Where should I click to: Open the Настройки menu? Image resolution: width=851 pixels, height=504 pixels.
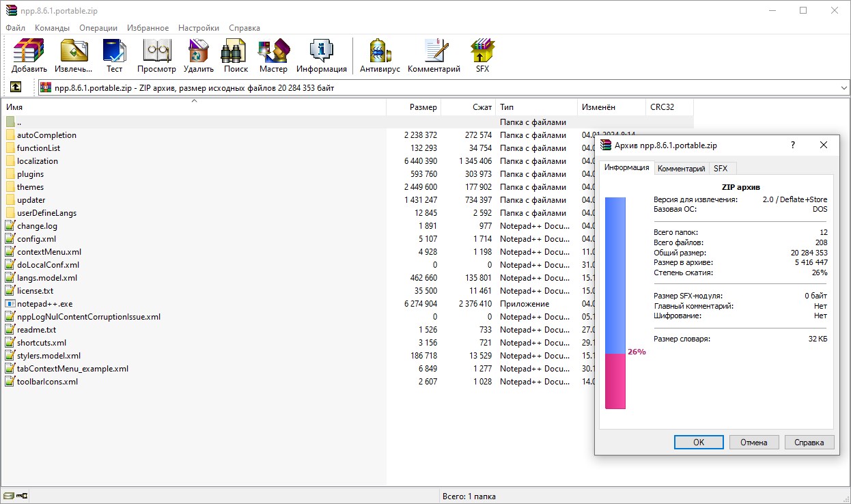199,28
